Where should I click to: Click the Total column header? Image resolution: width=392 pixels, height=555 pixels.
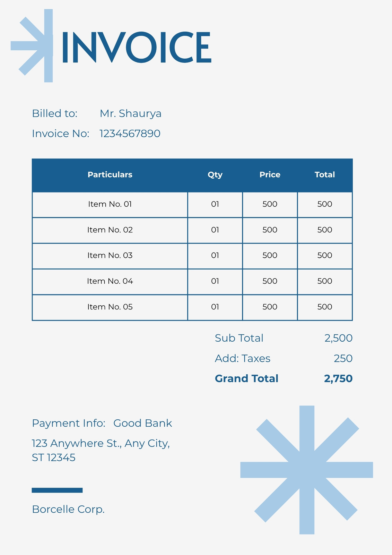tap(325, 175)
